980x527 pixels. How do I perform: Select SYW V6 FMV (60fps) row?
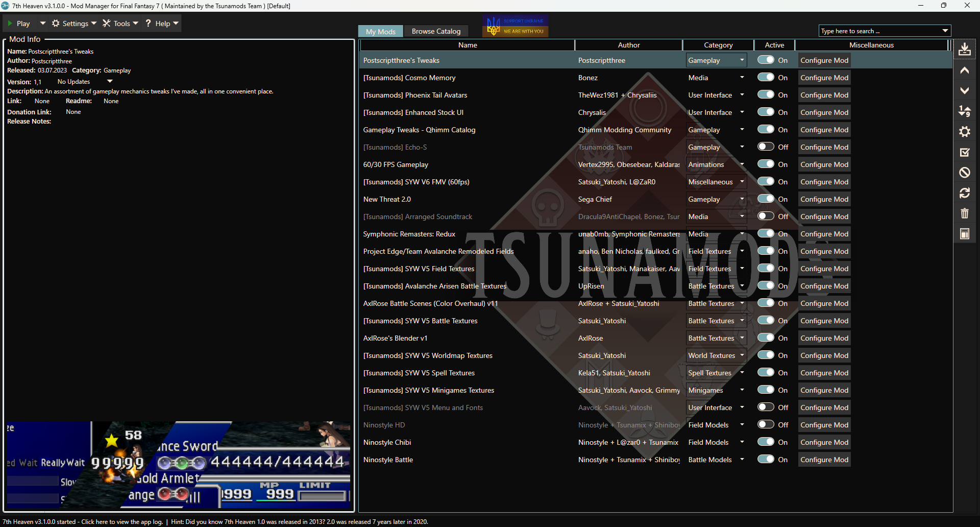pos(656,182)
